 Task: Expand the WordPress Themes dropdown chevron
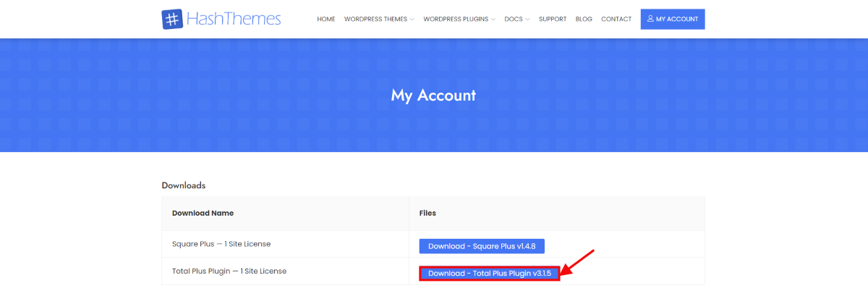pos(412,20)
